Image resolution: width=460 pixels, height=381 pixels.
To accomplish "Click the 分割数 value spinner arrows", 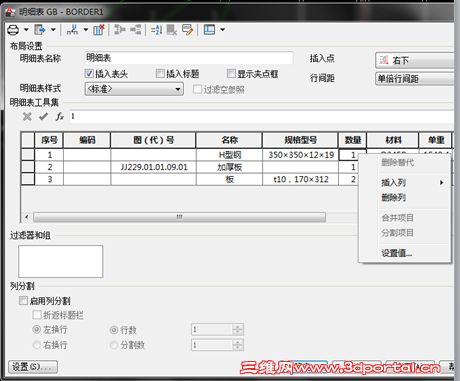I will coord(237,345).
